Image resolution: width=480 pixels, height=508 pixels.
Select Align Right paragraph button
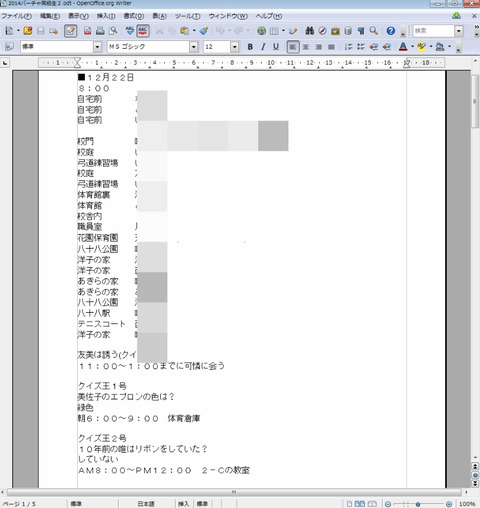(x=319, y=47)
